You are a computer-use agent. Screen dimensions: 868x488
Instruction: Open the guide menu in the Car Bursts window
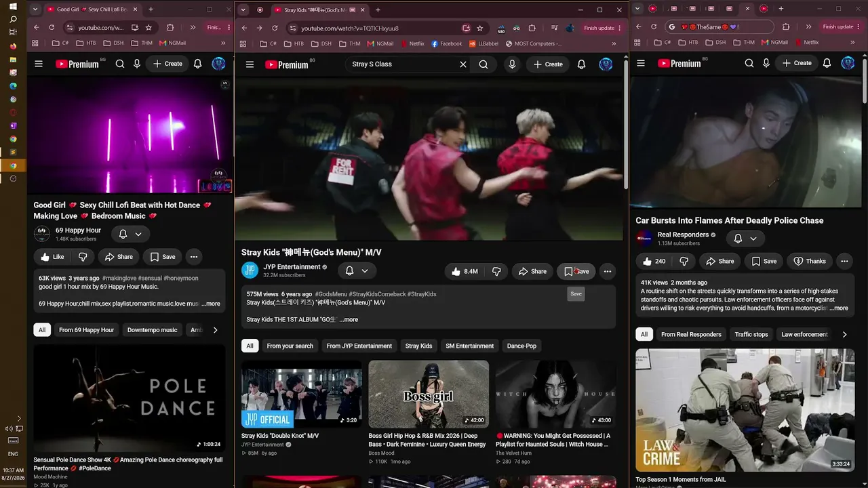641,63
